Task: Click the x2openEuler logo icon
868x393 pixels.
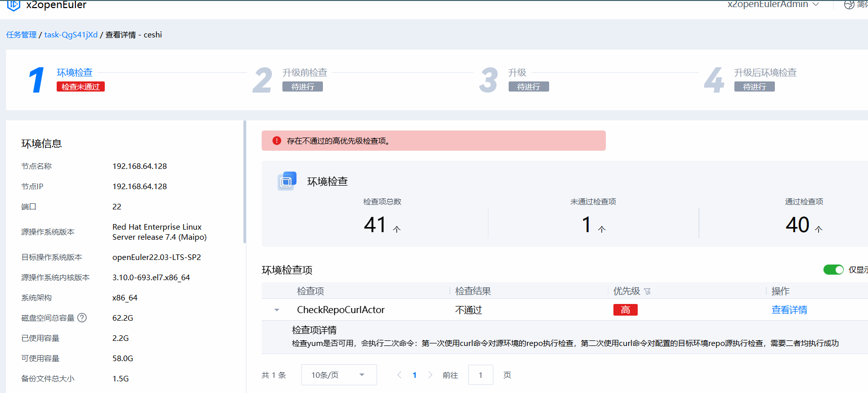Action: tap(14, 5)
